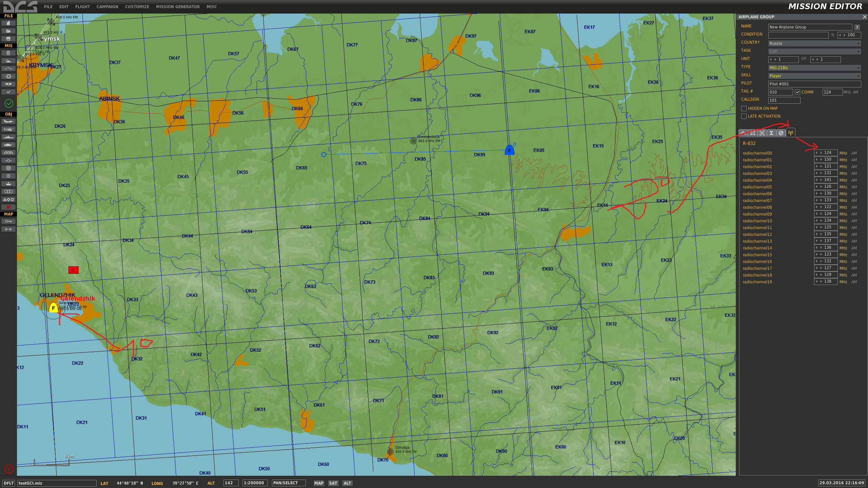868x488 pixels.
Task: Open the MISSION GENERATOR menu
Action: [178, 7]
